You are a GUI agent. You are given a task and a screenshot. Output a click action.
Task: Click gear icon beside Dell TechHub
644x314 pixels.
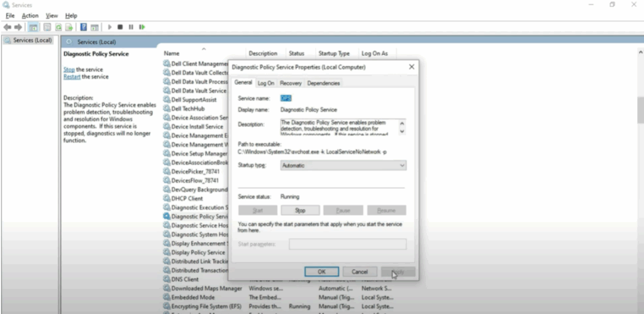[166, 108]
